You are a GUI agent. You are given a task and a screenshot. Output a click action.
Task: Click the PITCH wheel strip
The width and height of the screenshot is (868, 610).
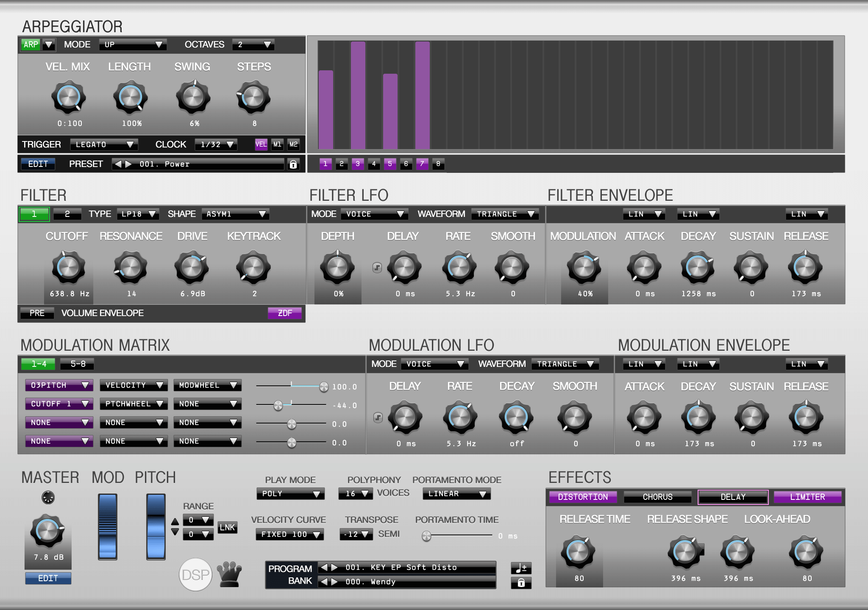click(x=156, y=527)
